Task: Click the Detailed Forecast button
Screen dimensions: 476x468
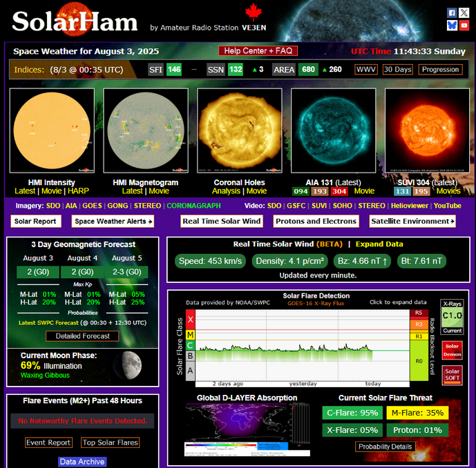Action: (x=82, y=336)
